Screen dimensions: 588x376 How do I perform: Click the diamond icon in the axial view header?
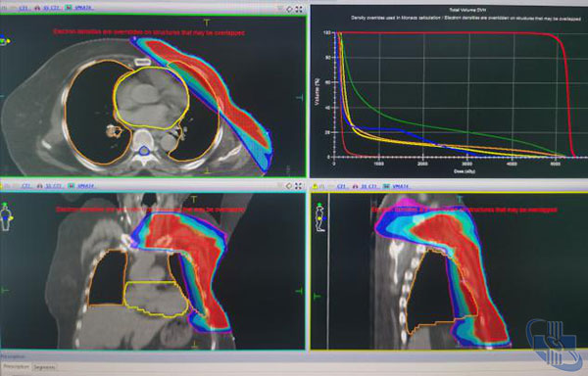coord(289,9)
